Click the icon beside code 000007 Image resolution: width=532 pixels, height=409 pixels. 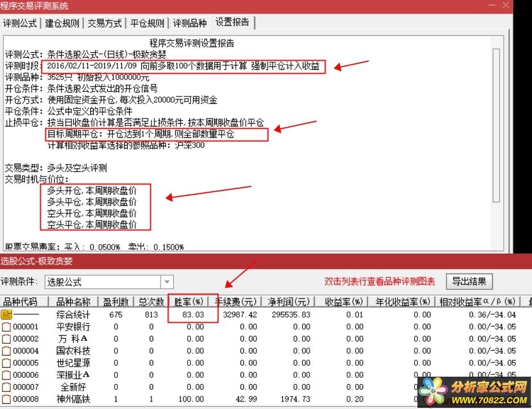6,387
